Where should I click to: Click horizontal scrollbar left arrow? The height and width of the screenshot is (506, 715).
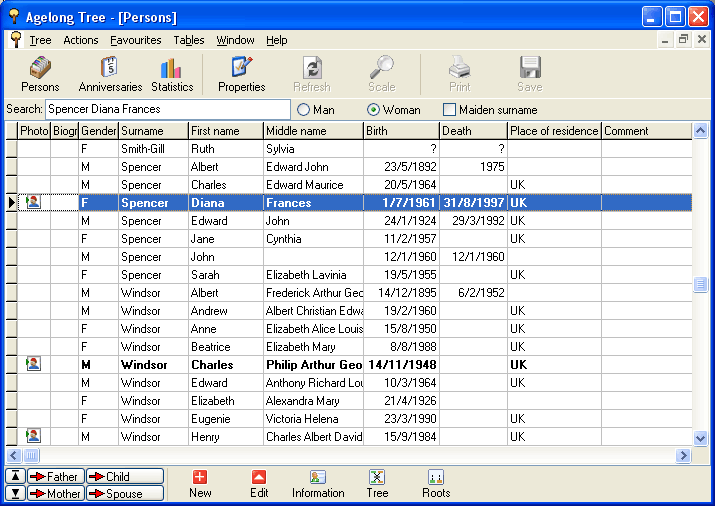pyautogui.click(x=14, y=455)
